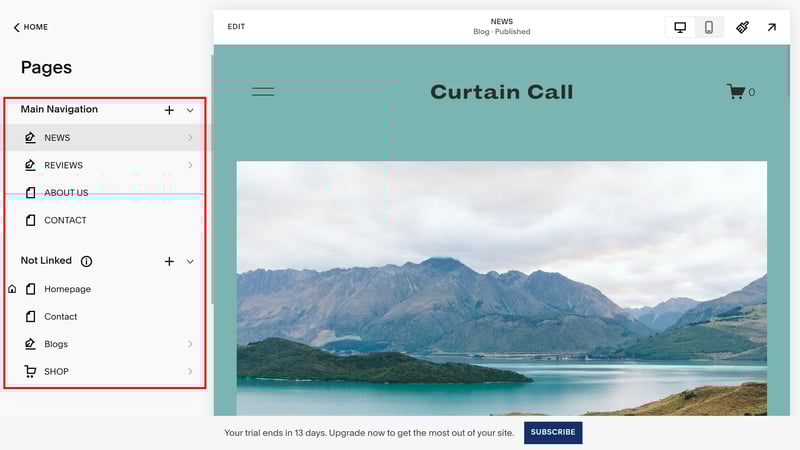Collapse the Main Navigation section
Viewport: 800px width, 450px height.
coord(190,110)
